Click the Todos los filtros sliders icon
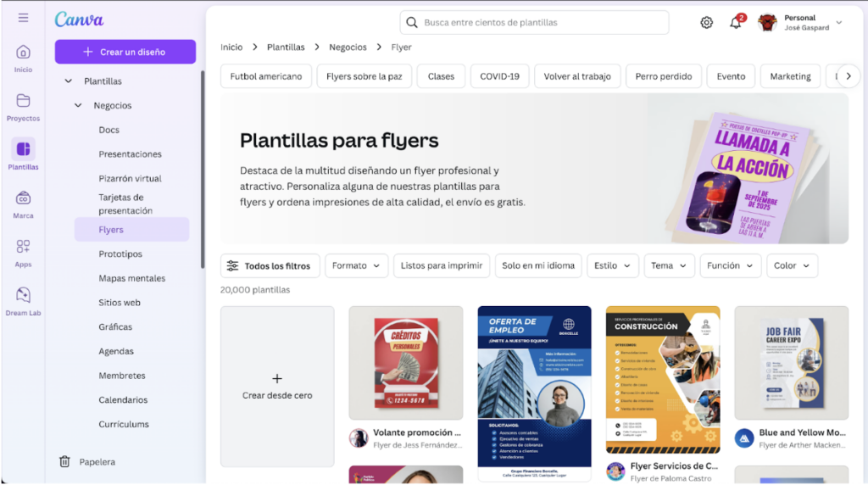The height and width of the screenshot is (485, 868). (x=232, y=265)
